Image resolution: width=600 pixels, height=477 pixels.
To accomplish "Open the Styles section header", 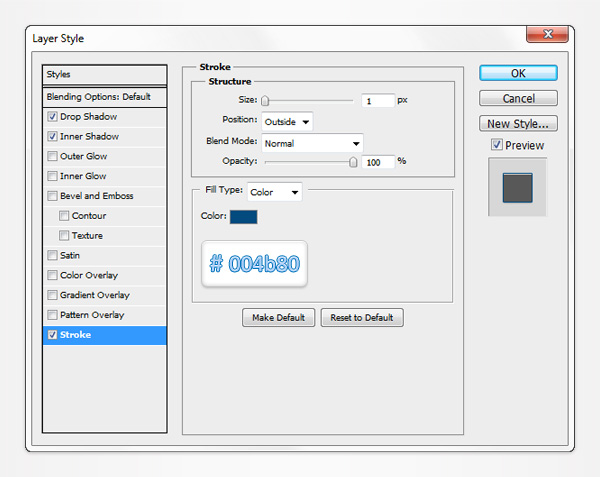I will coord(104,75).
